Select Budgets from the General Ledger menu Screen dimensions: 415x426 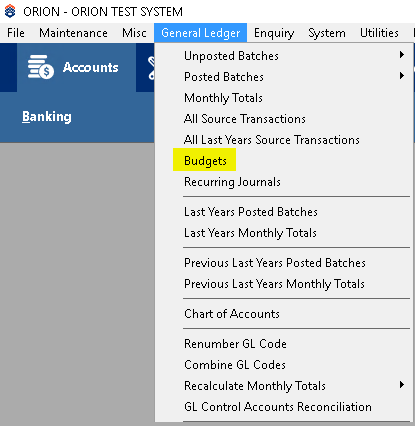coord(205,161)
